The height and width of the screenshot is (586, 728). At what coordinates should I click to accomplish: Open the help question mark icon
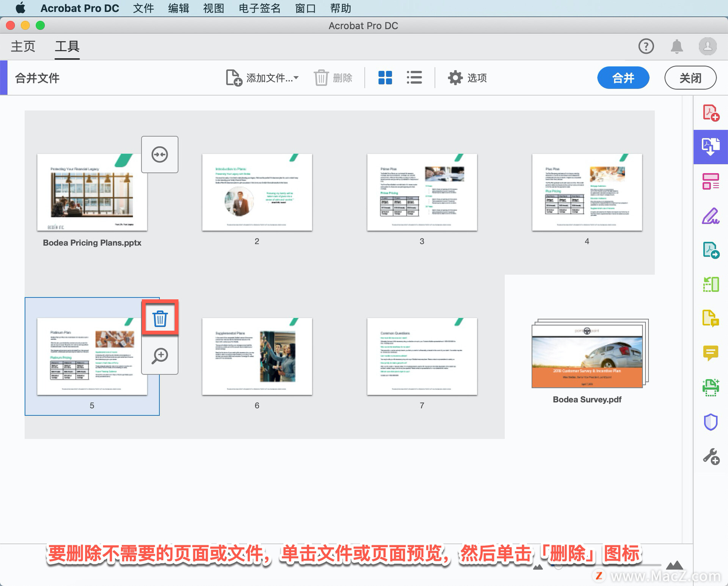(x=646, y=46)
